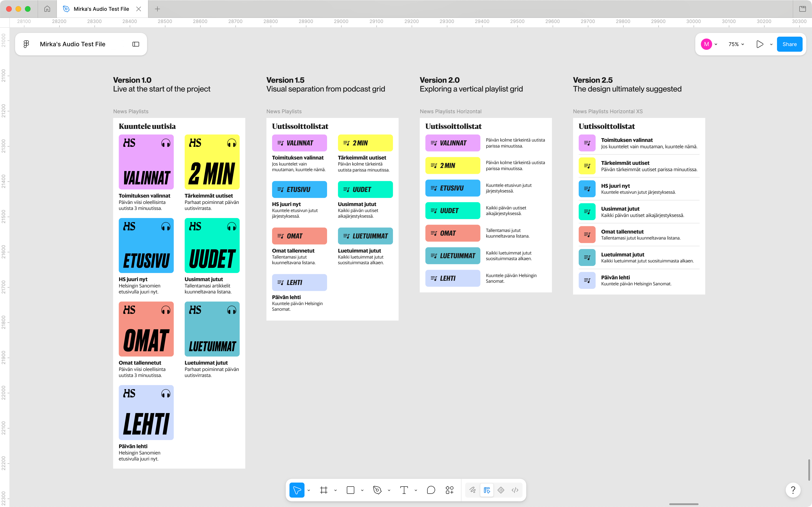Screen dimensions: 812x507
Task: Select "Visual separation from podcast grid" subtitle
Action: click(326, 89)
